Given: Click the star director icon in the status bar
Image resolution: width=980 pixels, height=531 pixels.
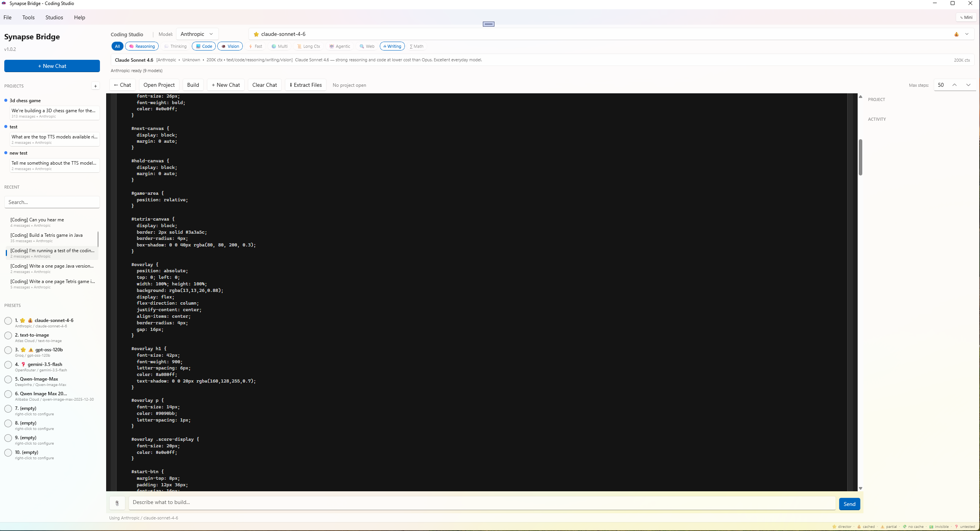Looking at the screenshot, I should (834, 527).
